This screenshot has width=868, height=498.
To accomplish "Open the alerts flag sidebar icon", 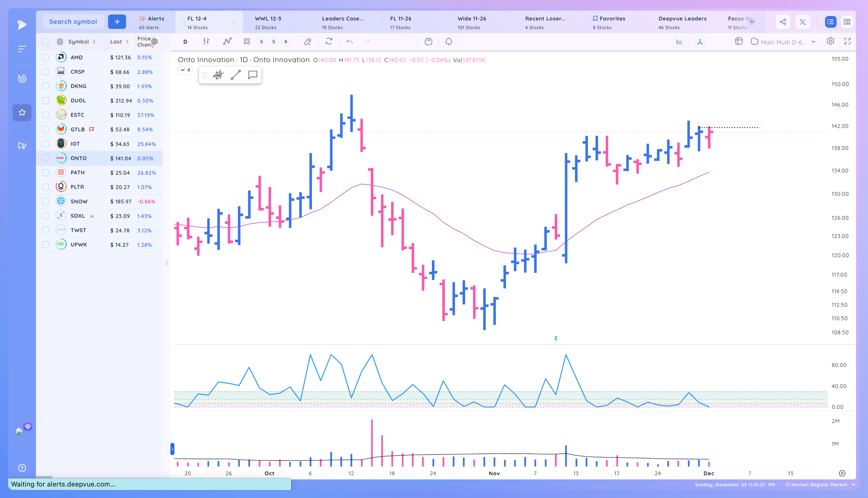I will (22, 146).
